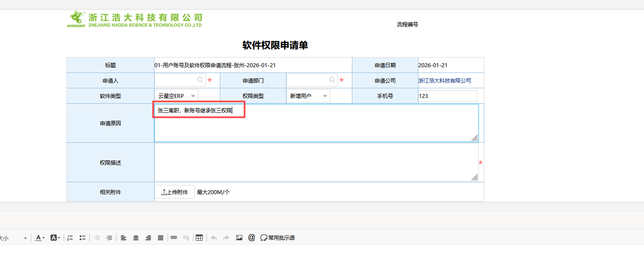Image resolution: width=644 pixels, height=260 pixels.
Task: Select the insert image icon
Action: pos(239,238)
